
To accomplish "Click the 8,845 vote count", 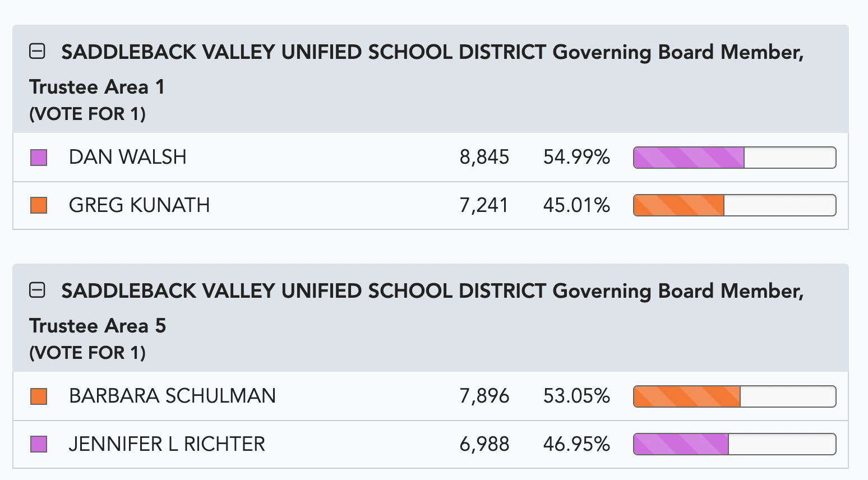I will click(484, 157).
